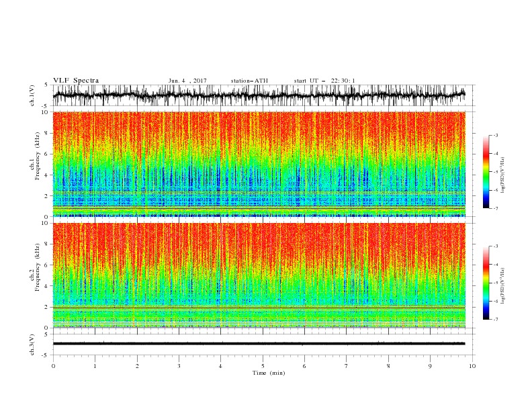Screen dimensions: 532x411
Task: Click the "ch.3(V)" waveform axis label
Action: [x=32, y=345]
